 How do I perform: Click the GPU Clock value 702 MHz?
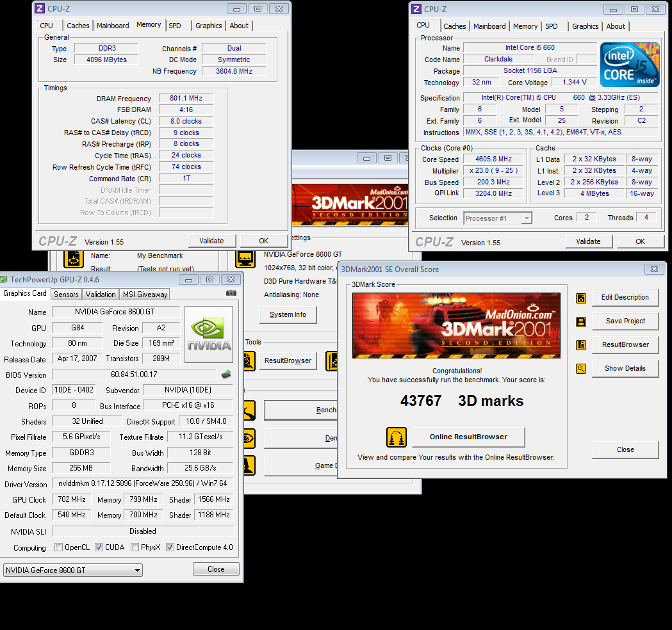click(72, 499)
